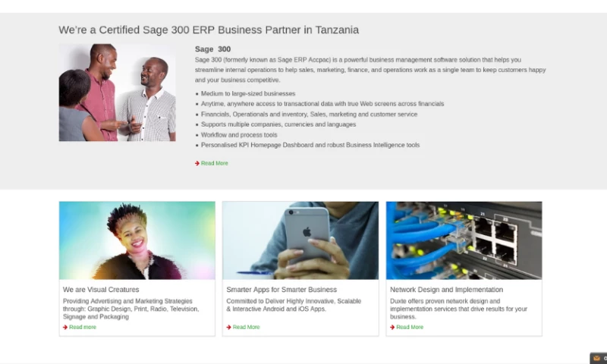Click the arrow icon under Visual Creatures card
This screenshot has height=364, width=607.
65,327
